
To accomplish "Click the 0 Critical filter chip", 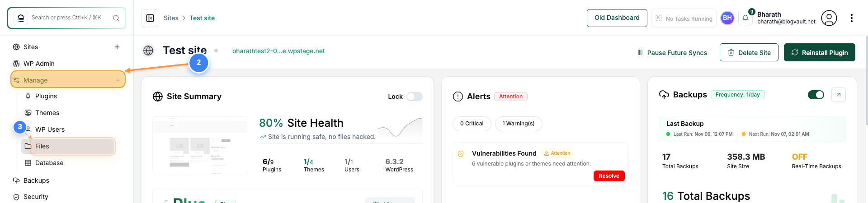I will [x=472, y=124].
